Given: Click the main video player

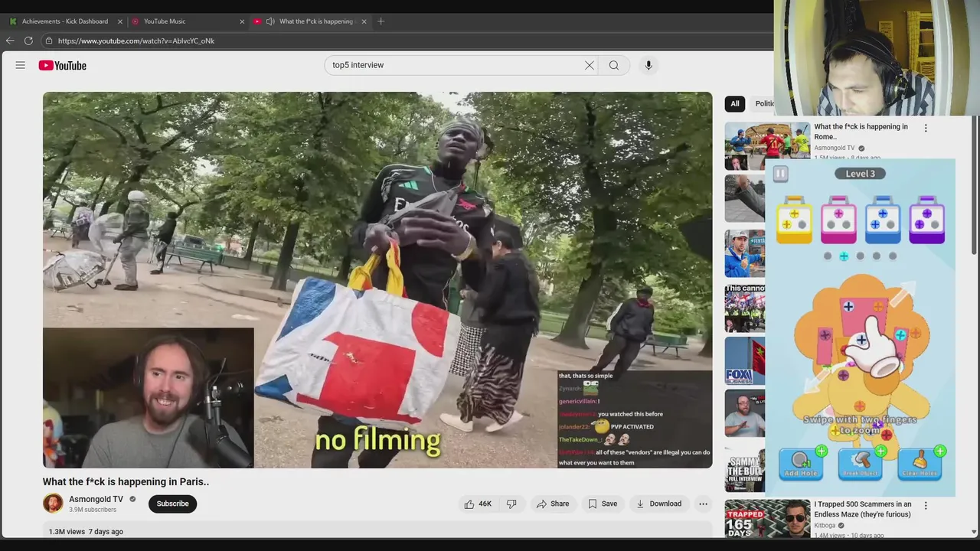Looking at the screenshot, I should pos(377,280).
